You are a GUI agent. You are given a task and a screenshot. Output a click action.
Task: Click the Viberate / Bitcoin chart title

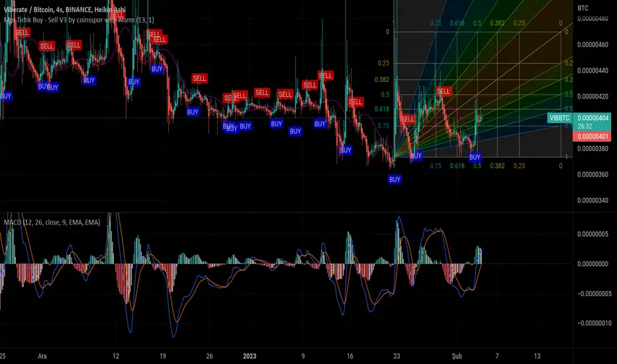[x=64, y=9]
